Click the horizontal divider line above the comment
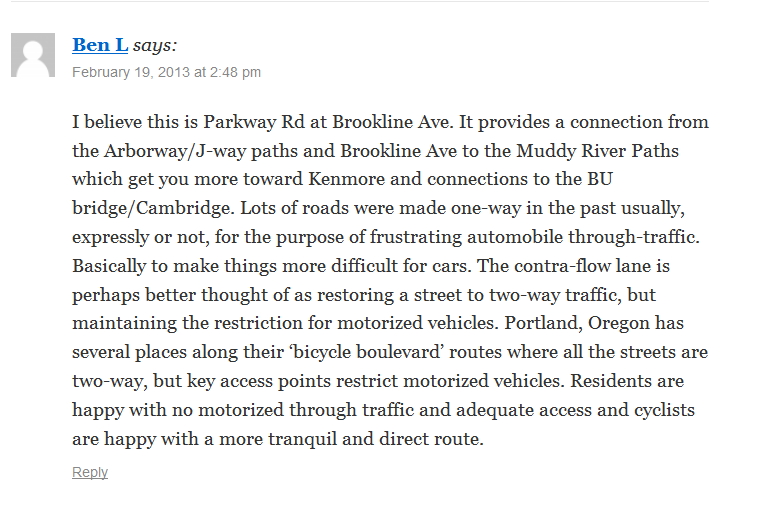 click(x=360, y=1)
